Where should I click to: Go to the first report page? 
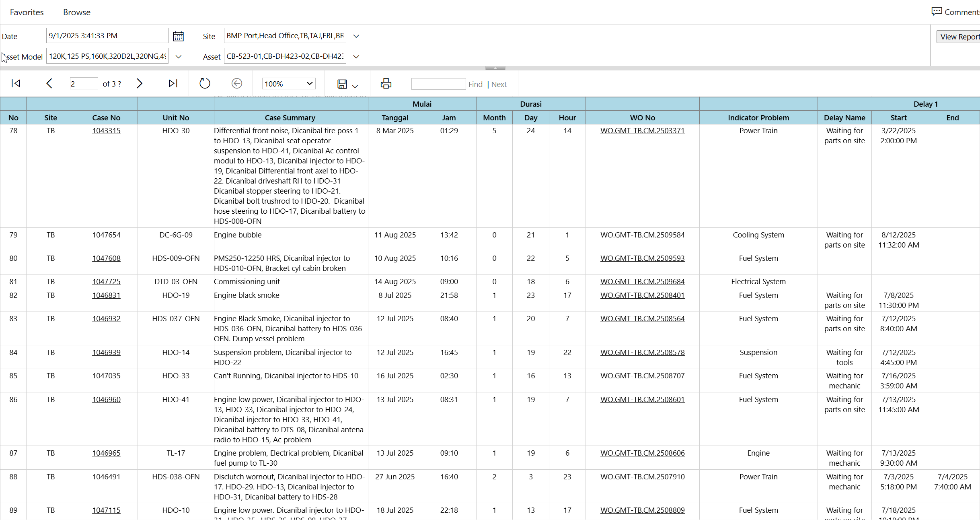16,84
